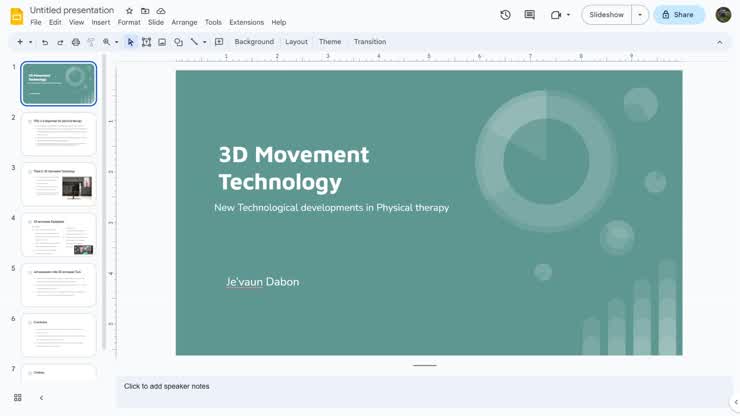This screenshot has height=416, width=740.
Task: Open the Insert menu
Action: click(x=101, y=22)
